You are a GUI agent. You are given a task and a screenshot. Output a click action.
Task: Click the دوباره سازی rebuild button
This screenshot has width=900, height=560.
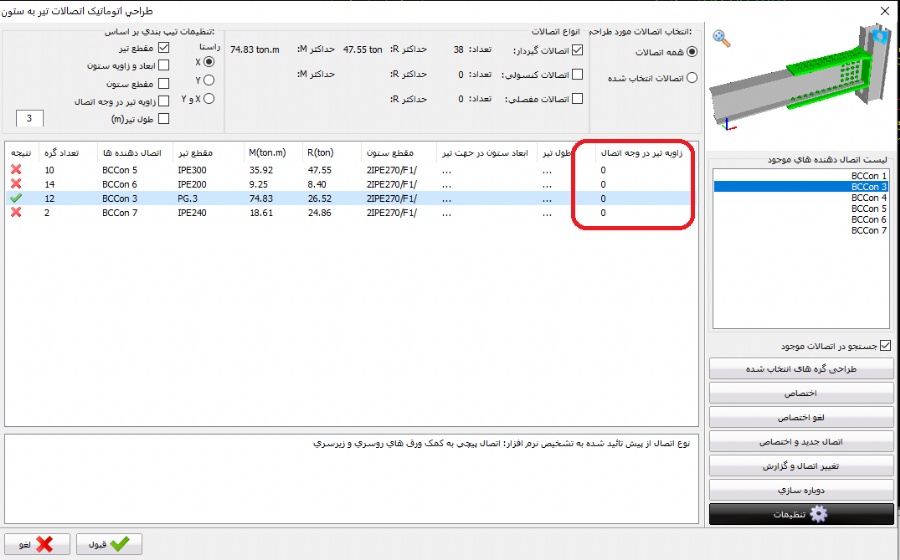[801, 489]
